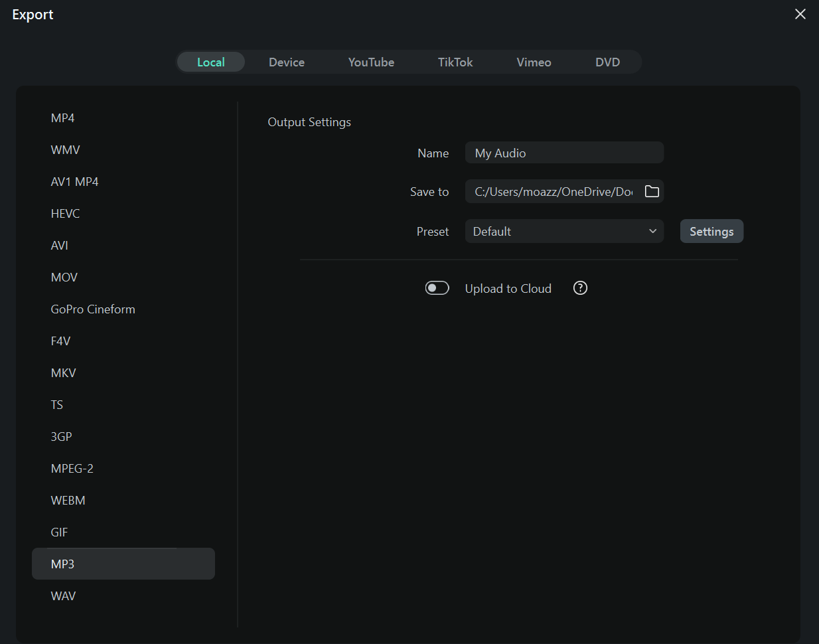Open the Vimeo export tab
This screenshot has height=644, width=819.
[534, 62]
